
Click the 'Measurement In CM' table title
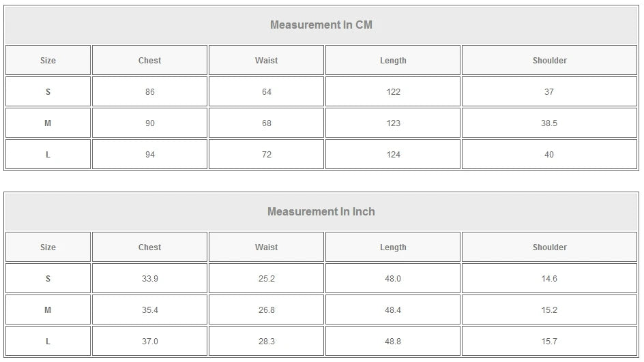321,25
